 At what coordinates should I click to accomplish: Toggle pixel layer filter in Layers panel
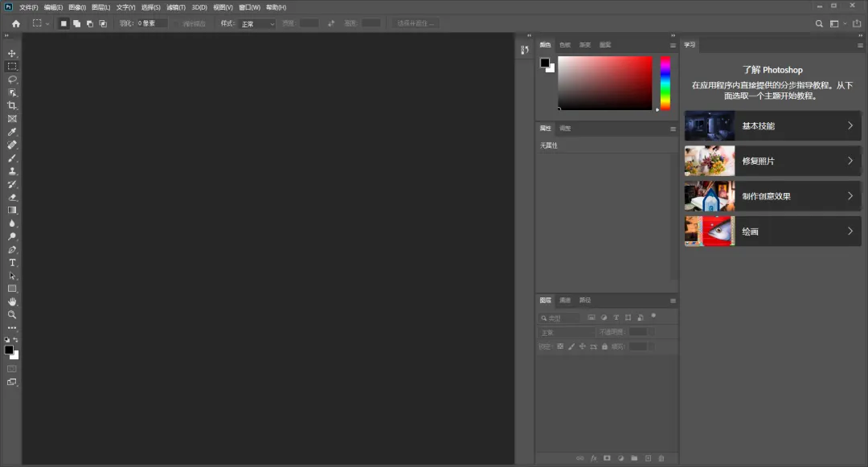[592, 317]
